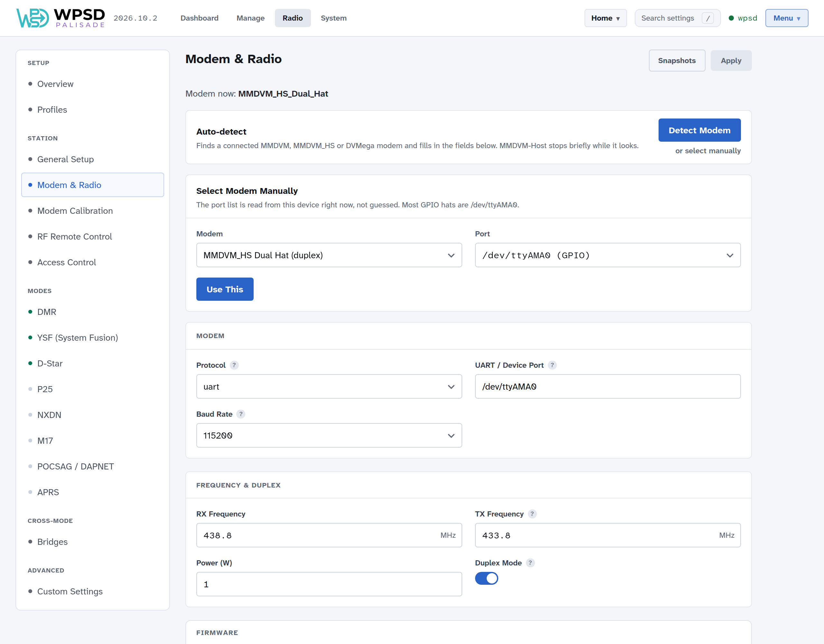Click the Duplex Mode help icon

[530, 563]
